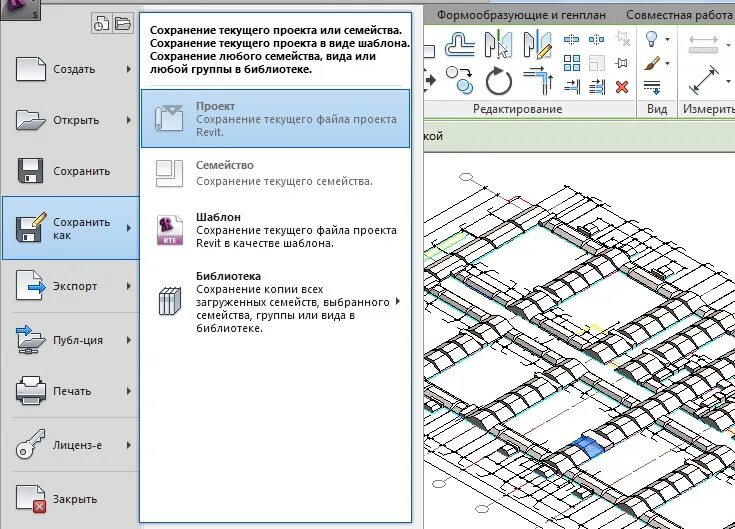The image size is (735, 529).
Task: Expand the Экспорт submenu arrow
Action: [128, 286]
